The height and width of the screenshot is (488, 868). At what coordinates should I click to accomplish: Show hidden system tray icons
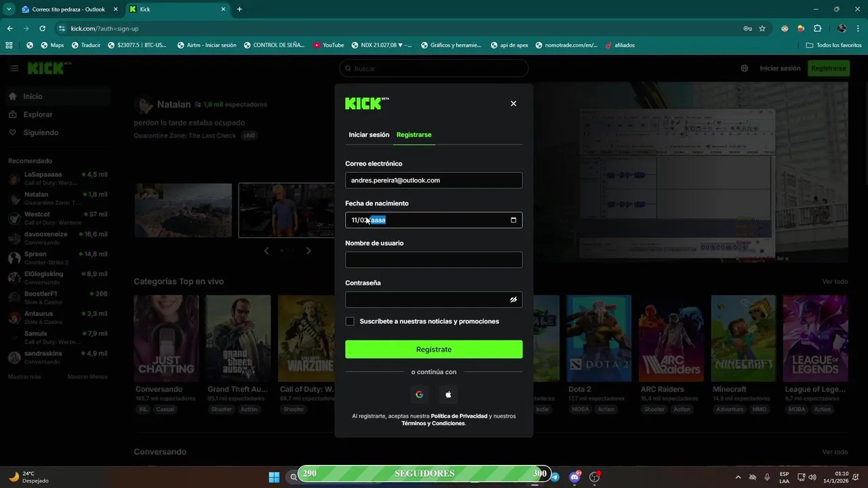coord(738,477)
